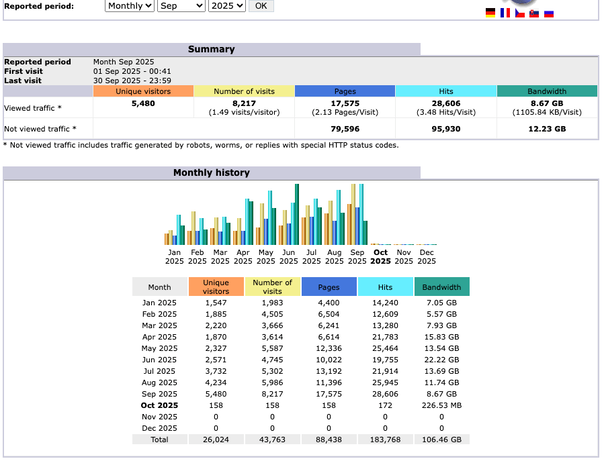This screenshot has height=463, width=604.
Task: Click the Month column header in history table
Action: point(159,287)
